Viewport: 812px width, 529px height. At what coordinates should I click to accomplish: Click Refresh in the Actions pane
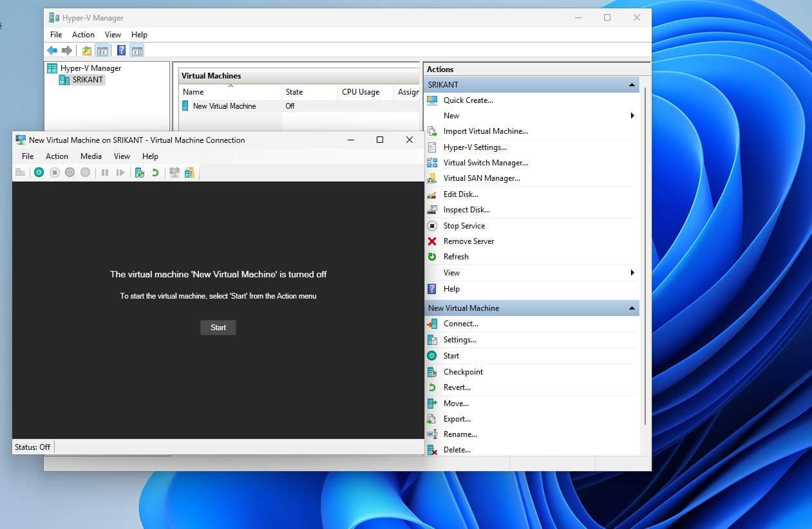click(x=456, y=256)
